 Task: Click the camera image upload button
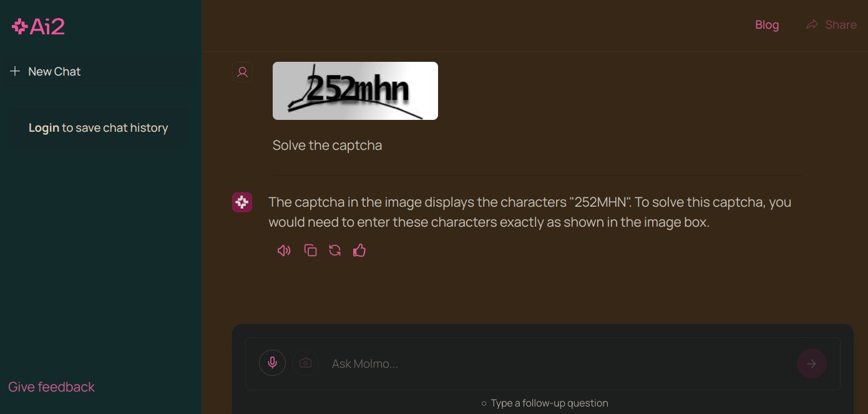click(x=305, y=363)
